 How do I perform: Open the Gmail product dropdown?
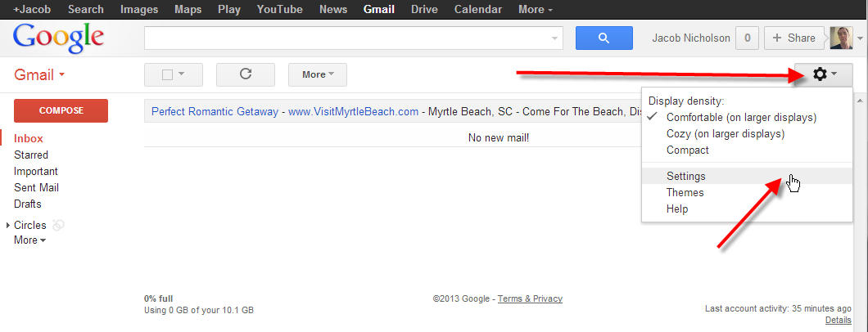coord(39,75)
